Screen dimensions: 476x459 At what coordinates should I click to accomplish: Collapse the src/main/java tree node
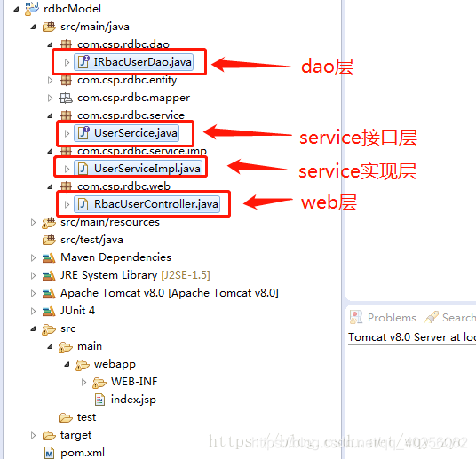pos(34,28)
